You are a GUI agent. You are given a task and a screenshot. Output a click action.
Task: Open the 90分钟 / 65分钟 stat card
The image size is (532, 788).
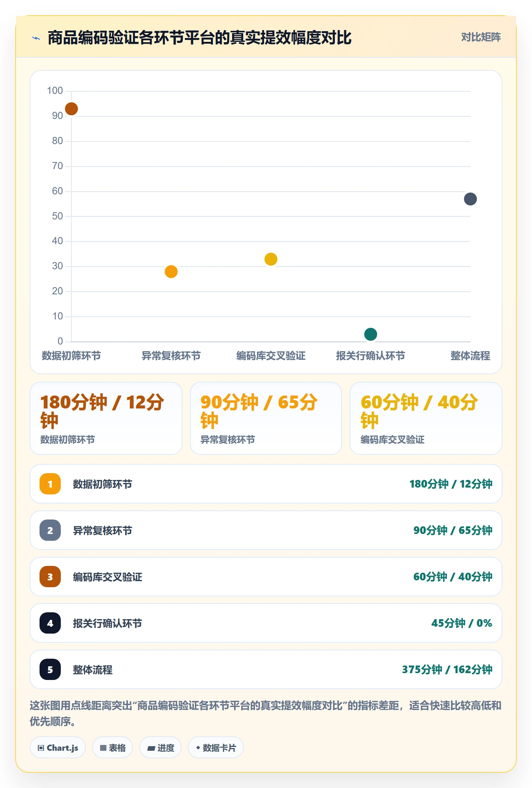coord(266,418)
